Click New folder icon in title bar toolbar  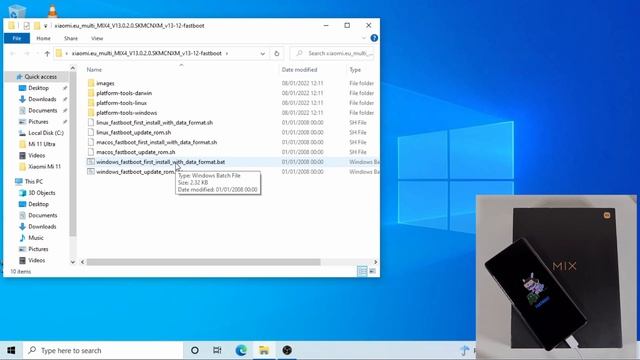[37, 26]
